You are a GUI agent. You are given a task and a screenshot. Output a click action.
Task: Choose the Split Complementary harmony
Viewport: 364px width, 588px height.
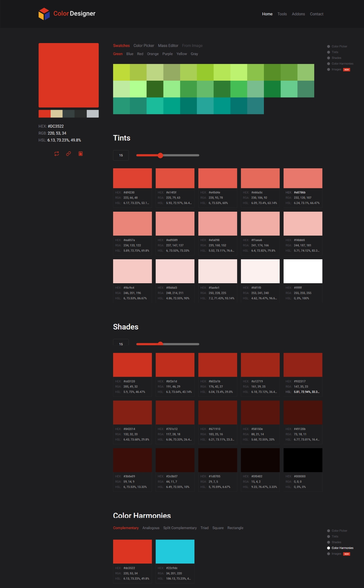tap(180, 528)
